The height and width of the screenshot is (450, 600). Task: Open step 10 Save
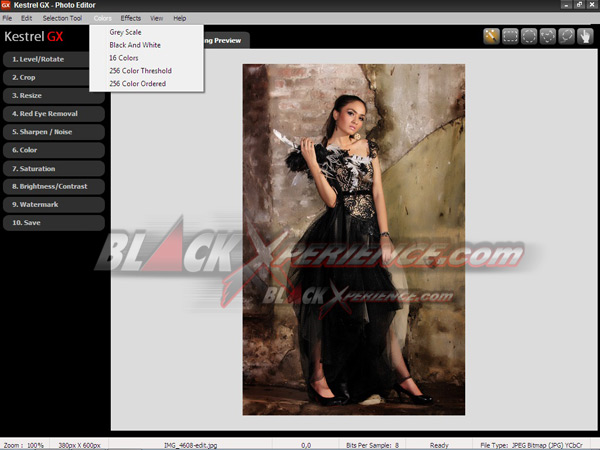coord(54,223)
